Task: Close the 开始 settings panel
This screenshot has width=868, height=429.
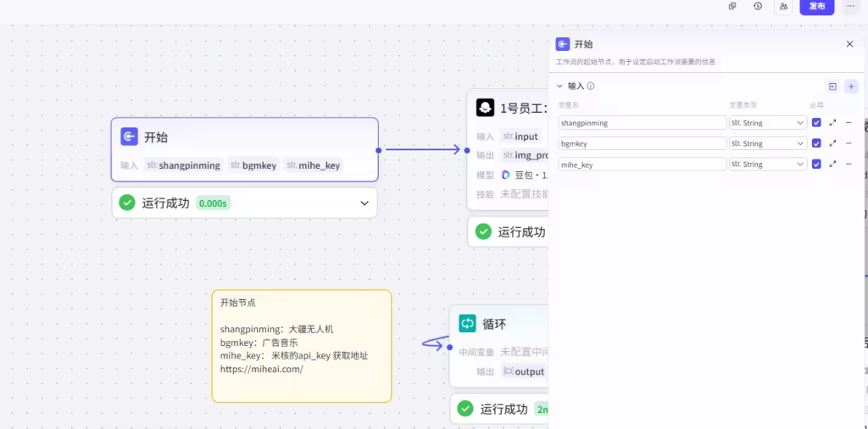Action: tap(849, 44)
